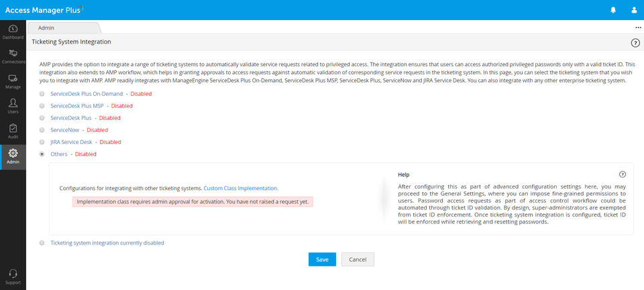Open the Dashboard sidebar icon
This screenshot has width=644, height=290.
coord(13,31)
